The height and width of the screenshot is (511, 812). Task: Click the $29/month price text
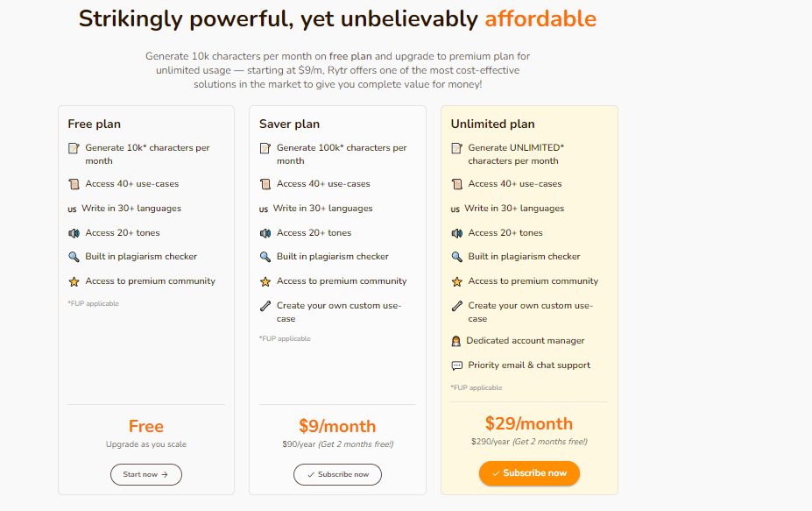[x=529, y=423]
